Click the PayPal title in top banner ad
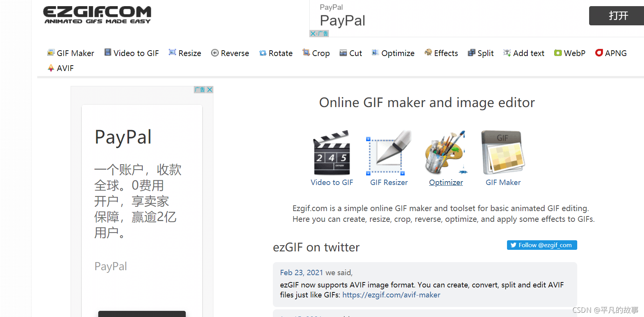 point(342,21)
